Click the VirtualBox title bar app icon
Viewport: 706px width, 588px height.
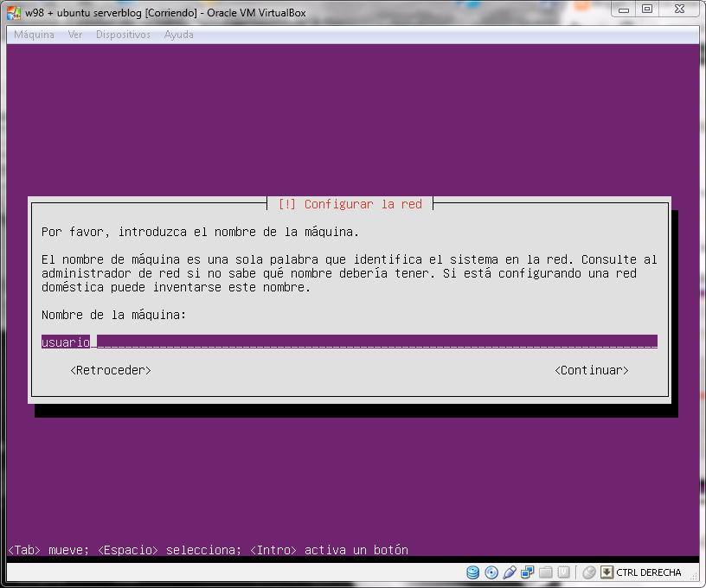pyautogui.click(x=14, y=13)
